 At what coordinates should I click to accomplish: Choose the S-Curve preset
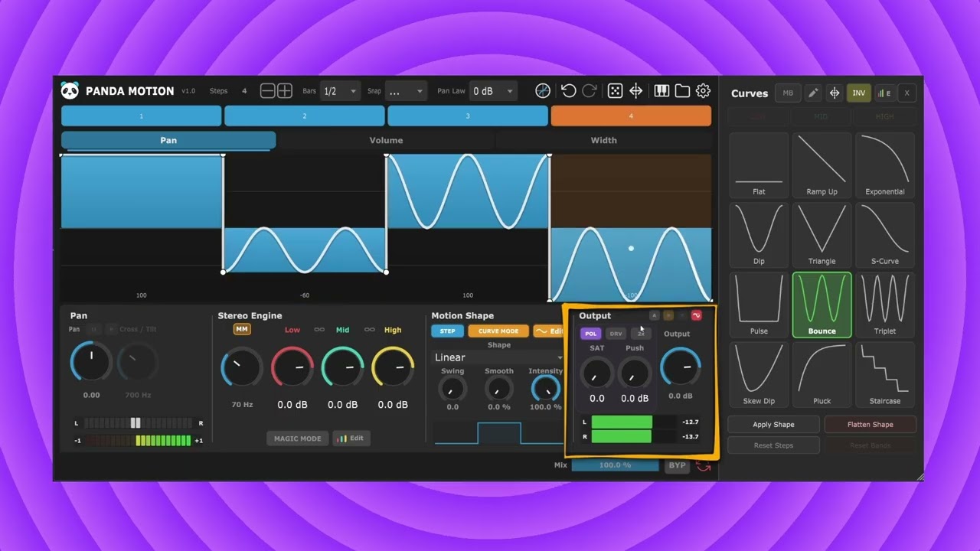coord(885,235)
